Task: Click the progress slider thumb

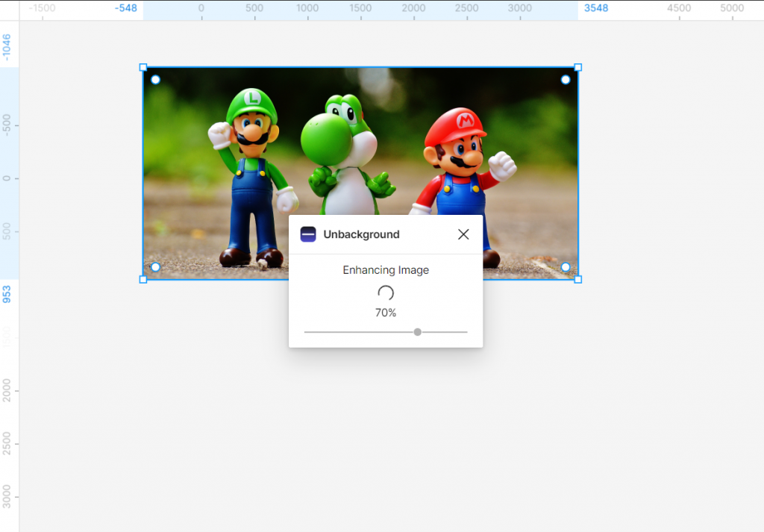Action: (x=417, y=332)
